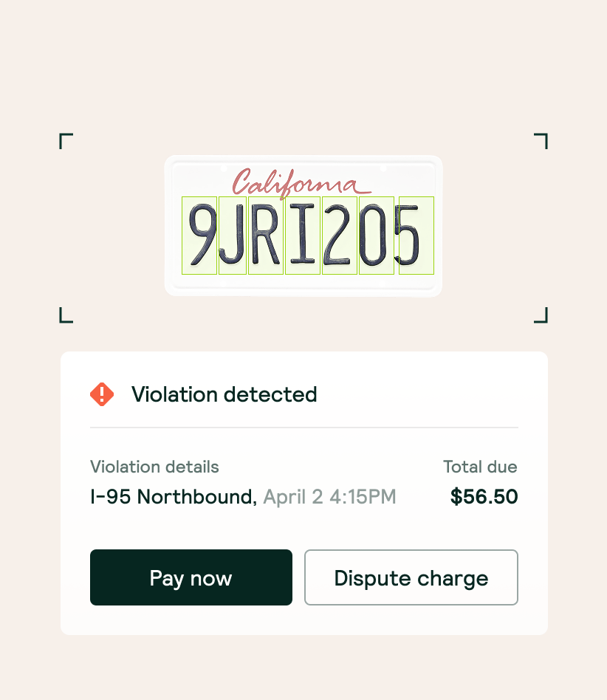
Task: Click the Dispute charge button
Action: pyautogui.click(x=411, y=577)
